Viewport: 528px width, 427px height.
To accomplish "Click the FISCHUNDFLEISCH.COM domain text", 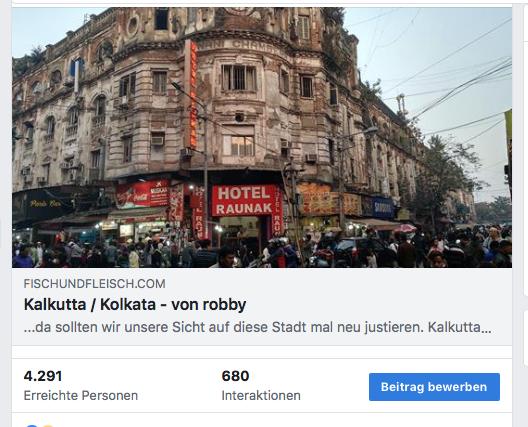I will (x=94, y=284).
